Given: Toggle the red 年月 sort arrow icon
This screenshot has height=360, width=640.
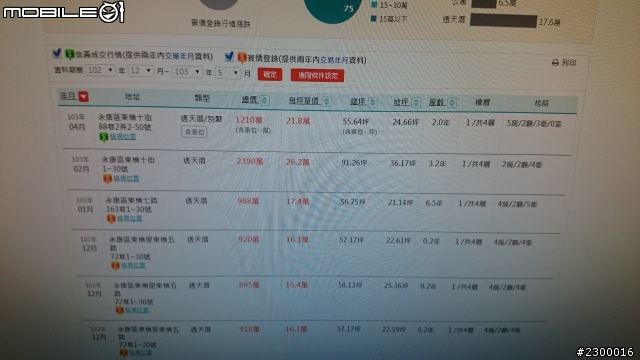Looking at the screenshot, I should tap(83, 97).
